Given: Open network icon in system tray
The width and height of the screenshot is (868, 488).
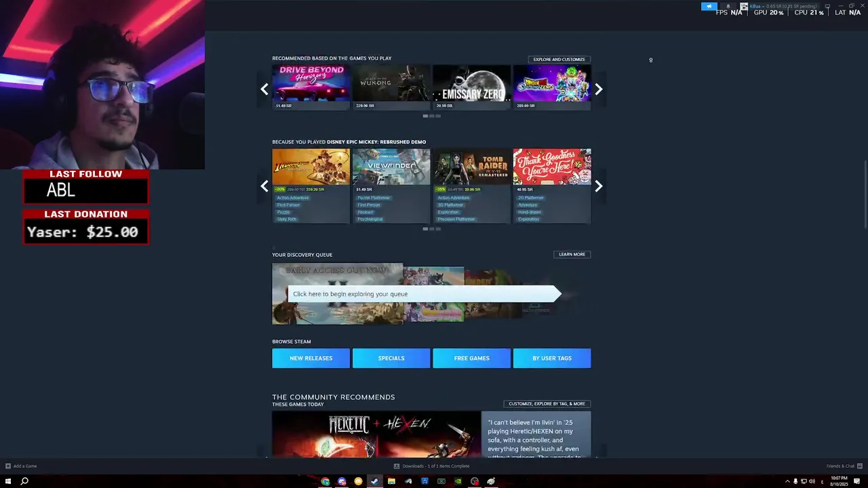Looking at the screenshot, I should 804,481.
